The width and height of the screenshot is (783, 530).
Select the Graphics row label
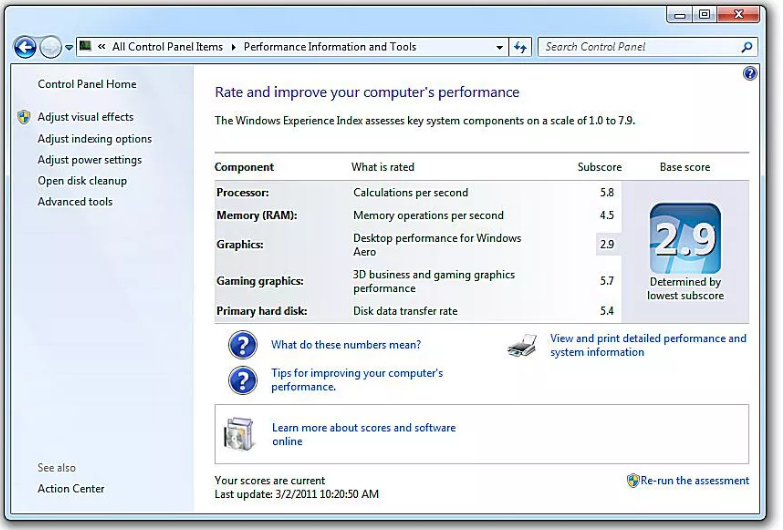[x=240, y=245]
